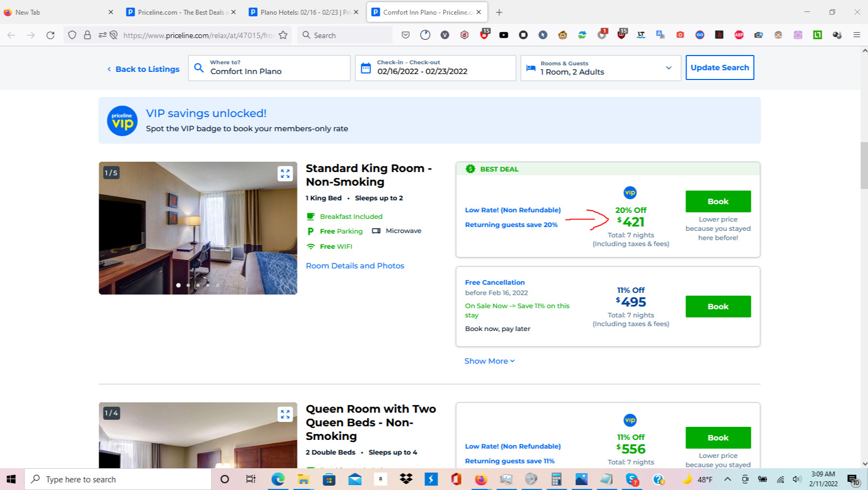The image size is (868, 490).
Task: Click the YouTube extension icon
Action: 503,35
